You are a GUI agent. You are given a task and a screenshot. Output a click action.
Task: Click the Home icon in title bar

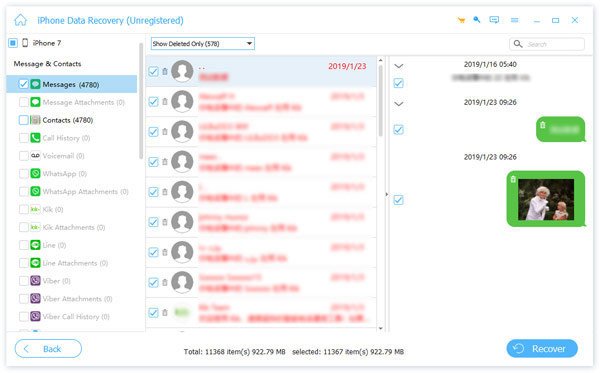tap(21, 20)
